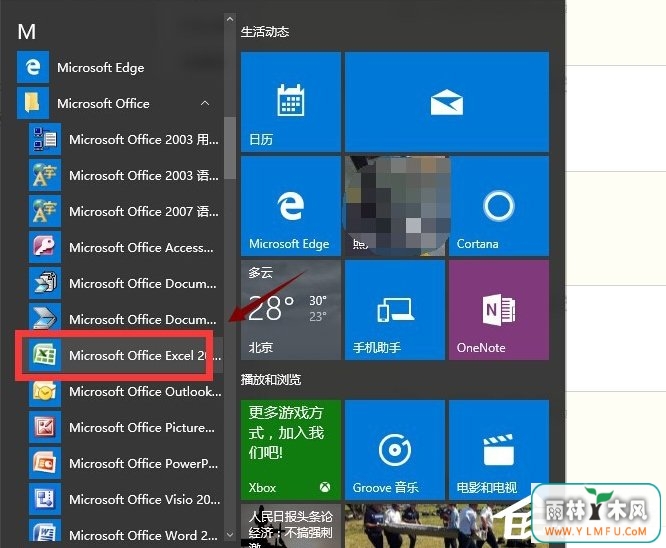Open the Groove 音乐 tile
666x548 pixels.
[395, 450]
